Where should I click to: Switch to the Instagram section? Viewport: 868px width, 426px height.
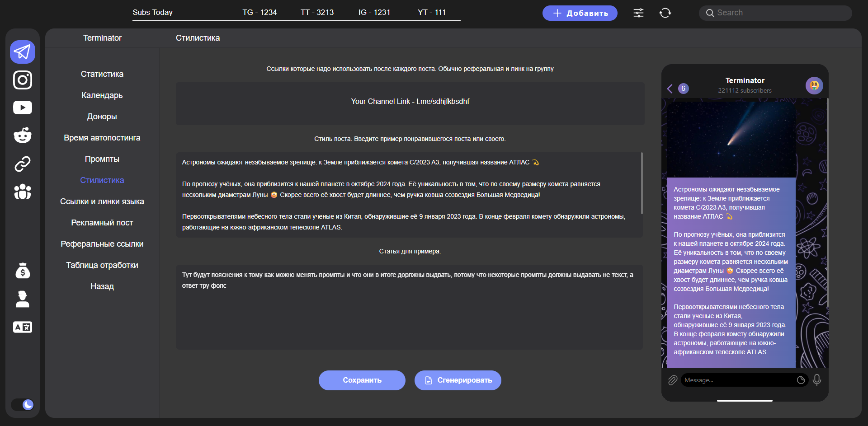pos(23,80)
